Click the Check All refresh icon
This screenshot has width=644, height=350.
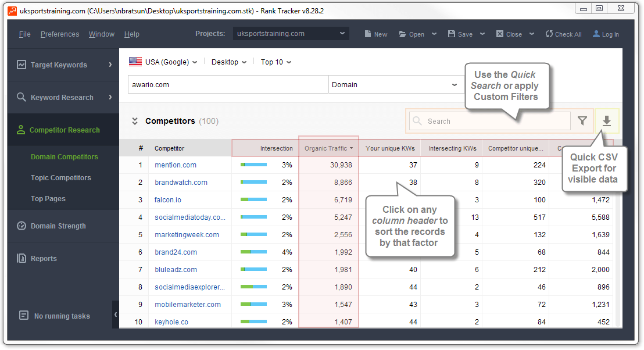pyautogui.click(x=549, y=34)
